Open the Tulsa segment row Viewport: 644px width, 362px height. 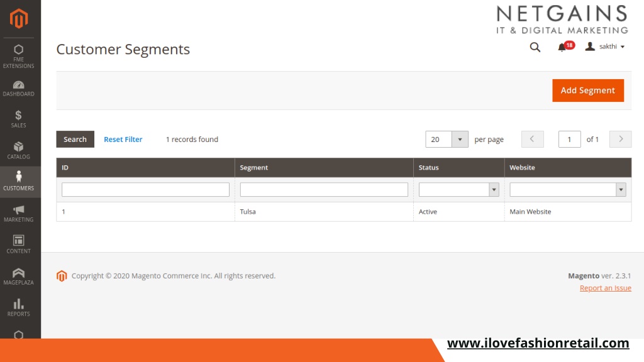point(344,212)
